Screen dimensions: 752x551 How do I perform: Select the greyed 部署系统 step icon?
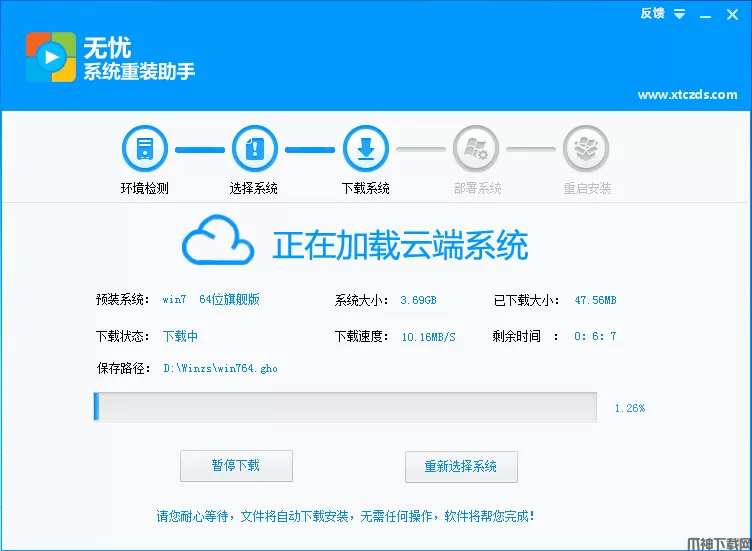(x=476, y=149)
